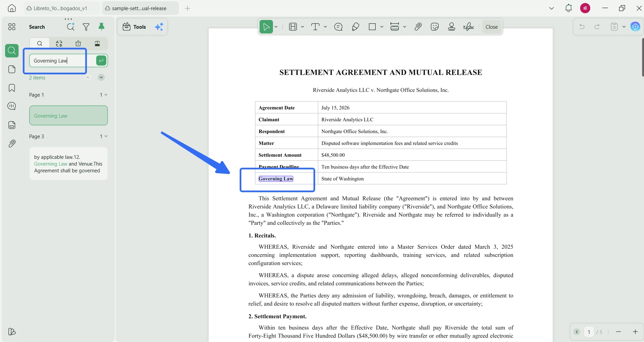Image resolution: width=644 pixels, height=342 pixels.
Task: Collapse the Page 3 results group
Action: click(106, 136)
